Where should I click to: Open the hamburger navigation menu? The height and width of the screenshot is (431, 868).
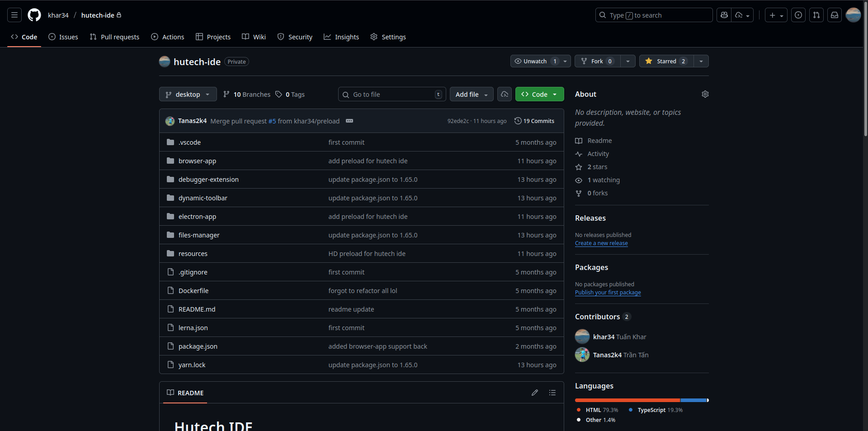(14, 15)
